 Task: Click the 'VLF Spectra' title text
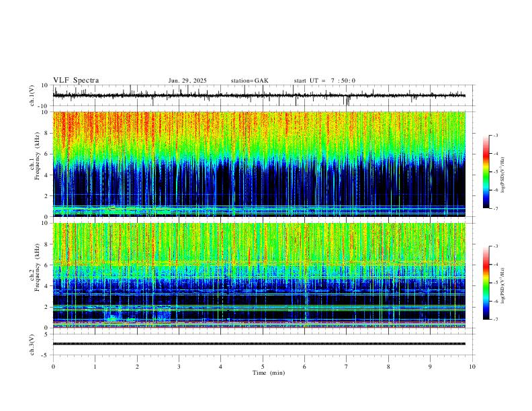tap(76, 80)
